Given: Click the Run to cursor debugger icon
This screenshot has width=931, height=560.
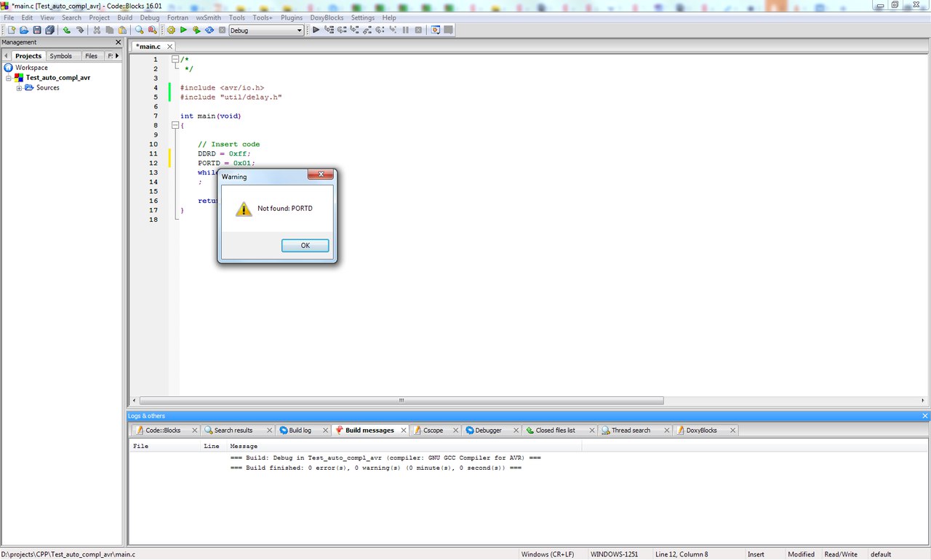Looking at the screenshot, I should click(x=329, y=30).
